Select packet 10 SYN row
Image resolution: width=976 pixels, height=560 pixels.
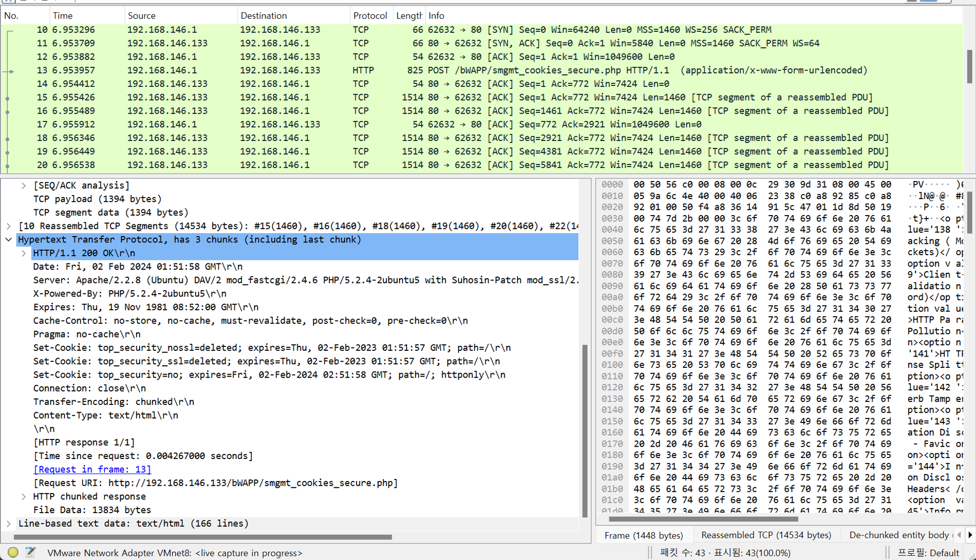click(x=482, y=30)
